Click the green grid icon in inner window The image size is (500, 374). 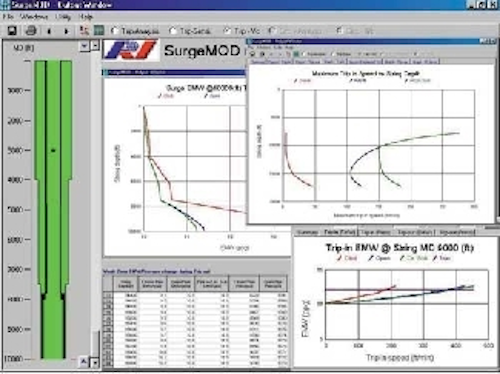tap(296, 54)
